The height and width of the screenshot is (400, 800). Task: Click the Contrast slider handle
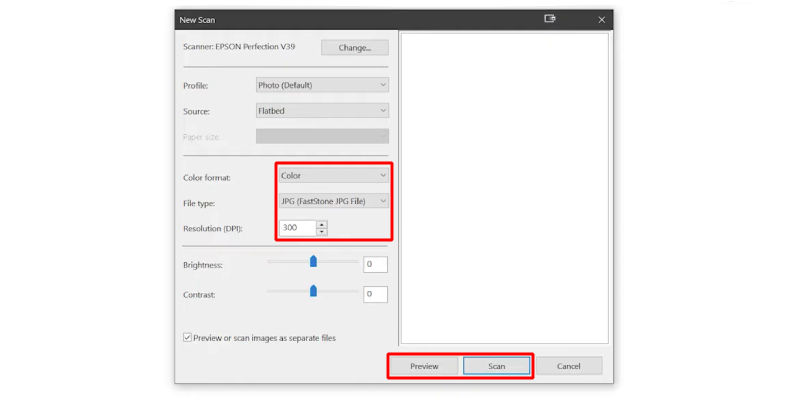coord(313,291)
